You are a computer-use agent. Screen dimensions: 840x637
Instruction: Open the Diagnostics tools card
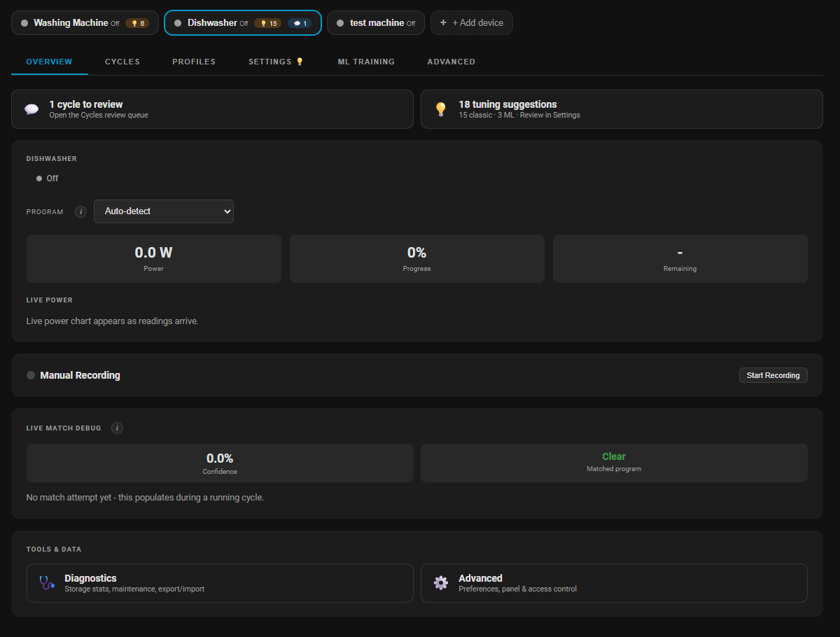click(220, 583)
